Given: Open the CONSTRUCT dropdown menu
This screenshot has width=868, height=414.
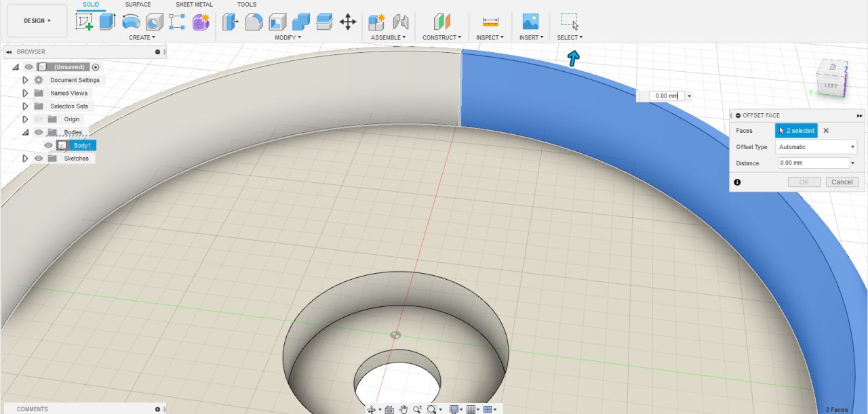Looking at the screenshot, I should [x=441, y=38].
